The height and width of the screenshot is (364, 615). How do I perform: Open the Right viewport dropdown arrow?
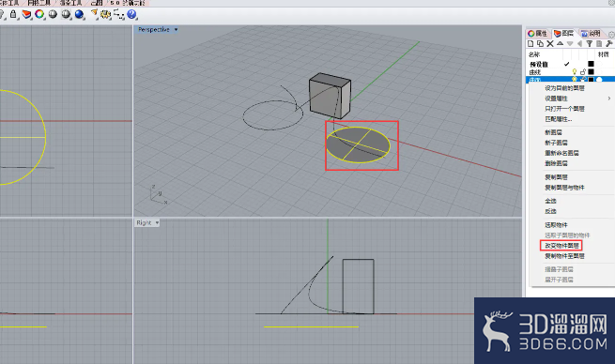pos(157,222)
